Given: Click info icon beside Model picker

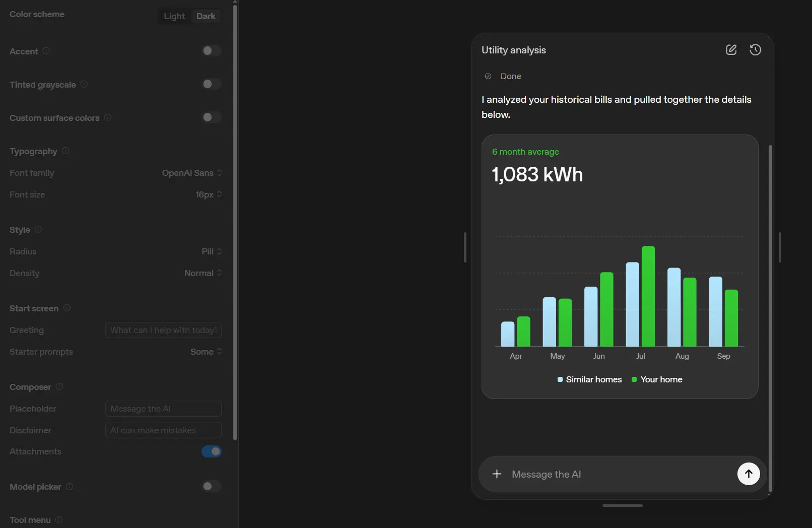Looking at the screenshot, I should [70, 486].
